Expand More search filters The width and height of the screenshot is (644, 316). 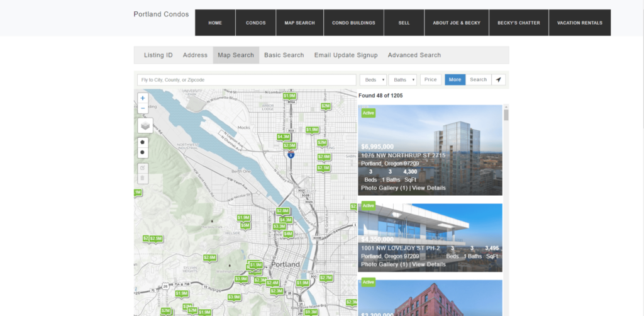coord(455,80)
